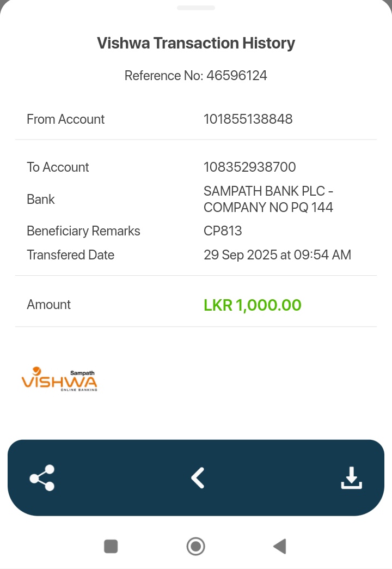Download the transaction receipt
Screen dimensions: 392x569
point(351,478)
